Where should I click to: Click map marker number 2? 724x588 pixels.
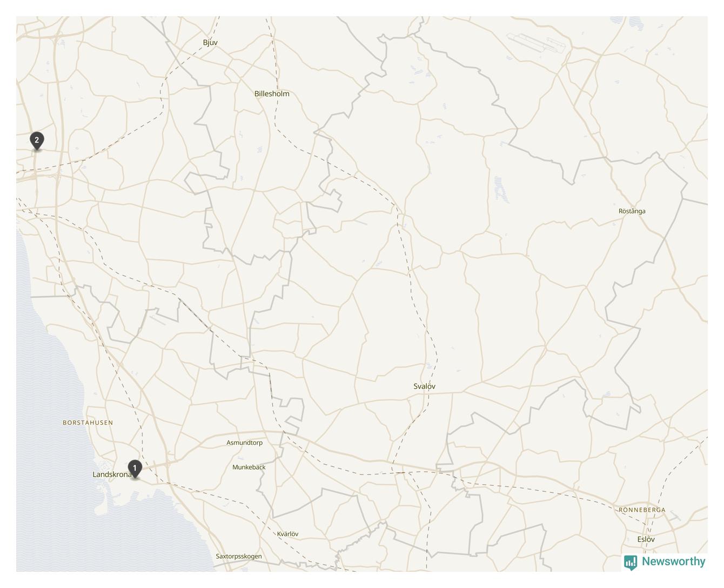37,141
